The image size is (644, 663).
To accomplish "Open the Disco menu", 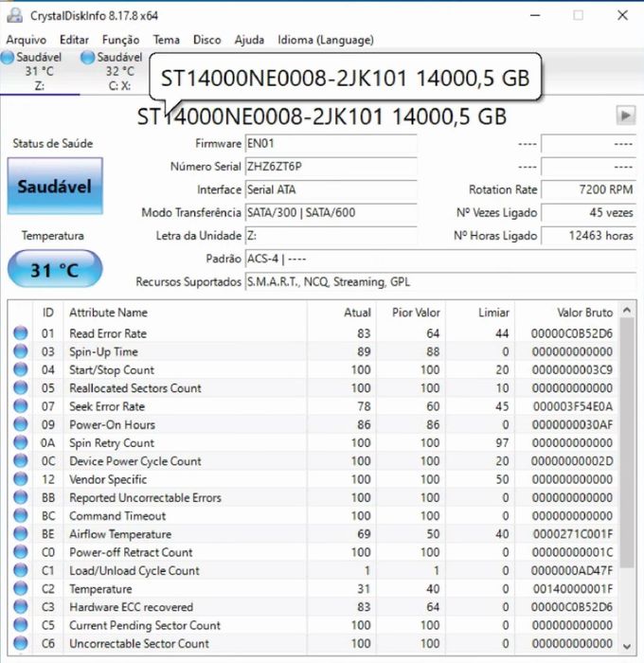I will (206, 40).
